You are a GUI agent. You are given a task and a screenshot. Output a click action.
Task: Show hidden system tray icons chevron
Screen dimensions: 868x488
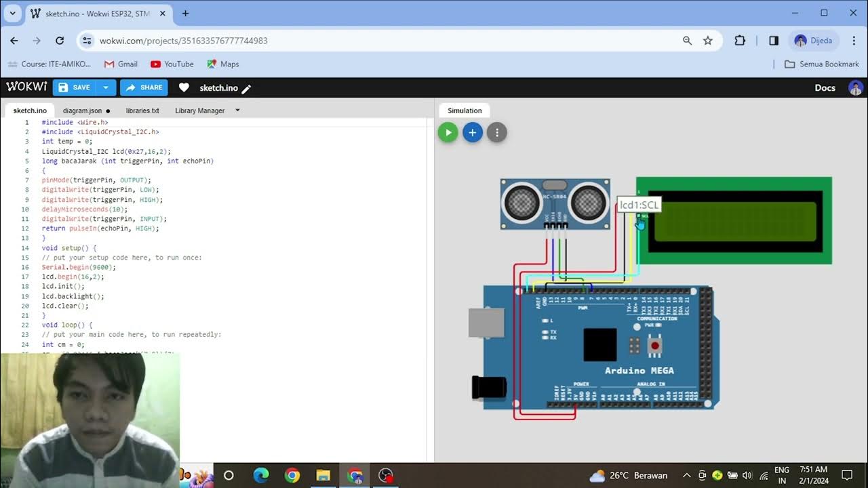click(686, 475)
